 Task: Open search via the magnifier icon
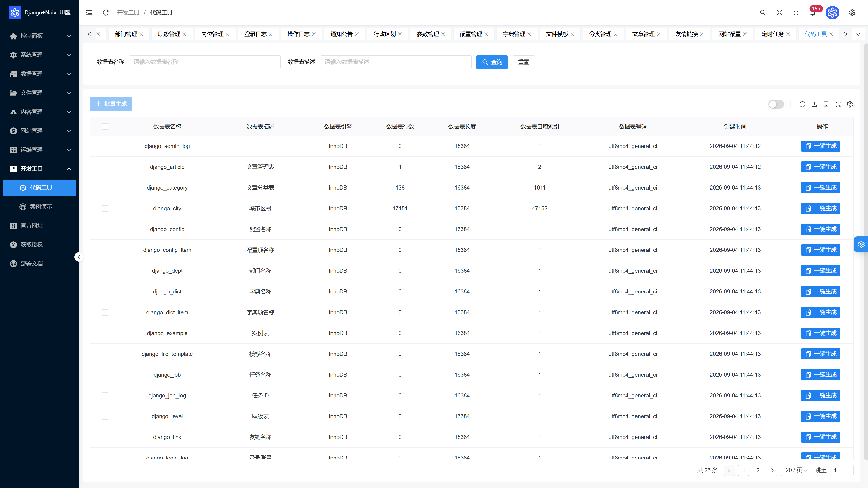click(762, 12)
